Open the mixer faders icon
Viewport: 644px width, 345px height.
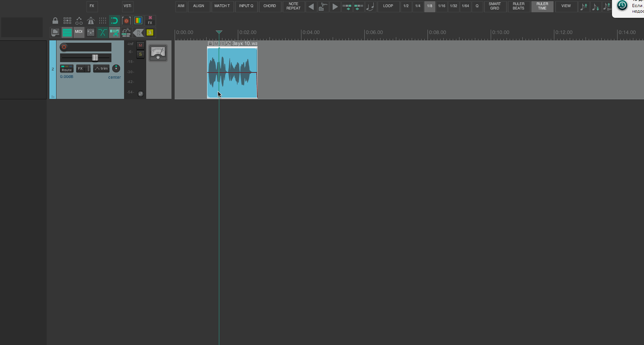pos(91,32)
